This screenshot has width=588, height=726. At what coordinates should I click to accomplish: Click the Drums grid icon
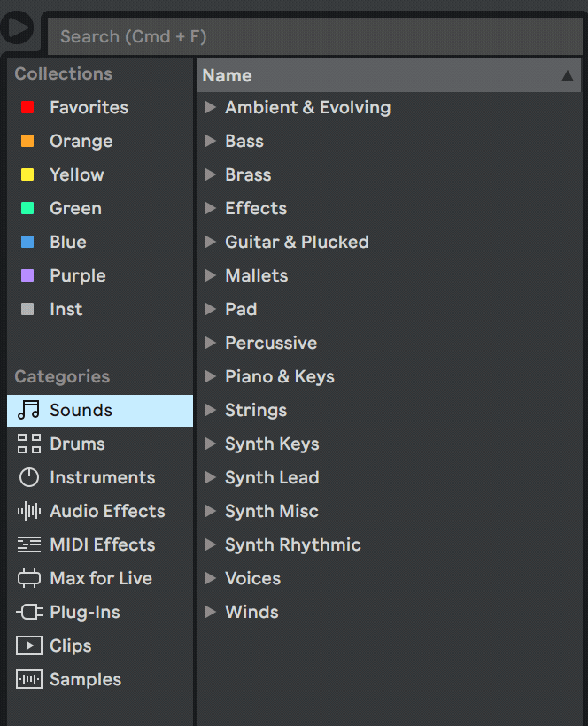point(28,444)
